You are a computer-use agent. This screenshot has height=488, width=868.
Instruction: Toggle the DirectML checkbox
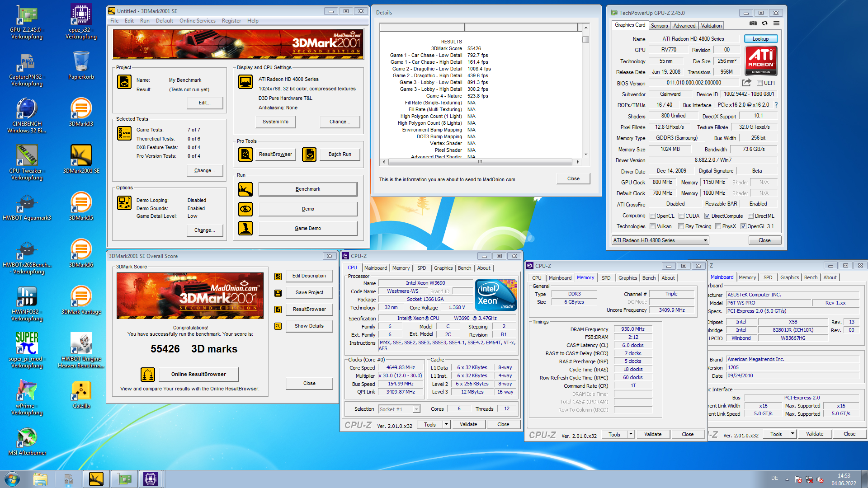pyautogui.click(x=750, y=216)
